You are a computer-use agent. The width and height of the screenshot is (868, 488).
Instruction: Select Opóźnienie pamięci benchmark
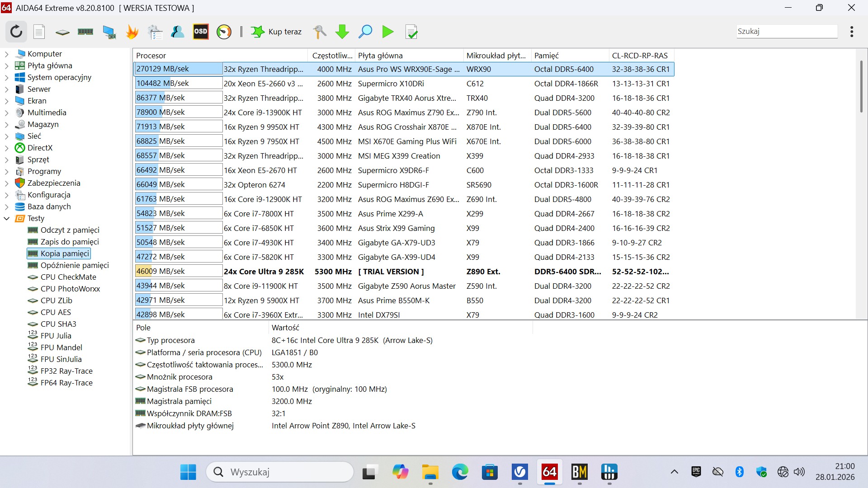pos(74,266)
